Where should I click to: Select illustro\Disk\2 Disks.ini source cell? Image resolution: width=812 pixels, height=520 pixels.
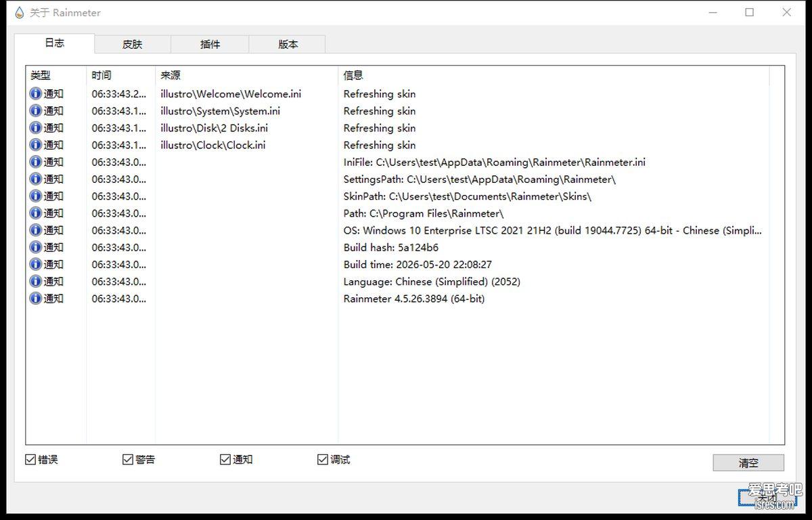point(215,127)
